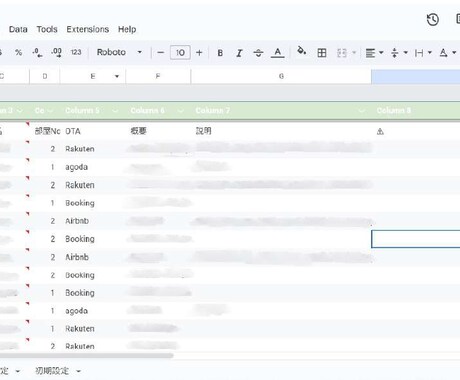Viewport: 460px width, 380px height.
Task: Increase decimal places icon
Action: [56, 53]
